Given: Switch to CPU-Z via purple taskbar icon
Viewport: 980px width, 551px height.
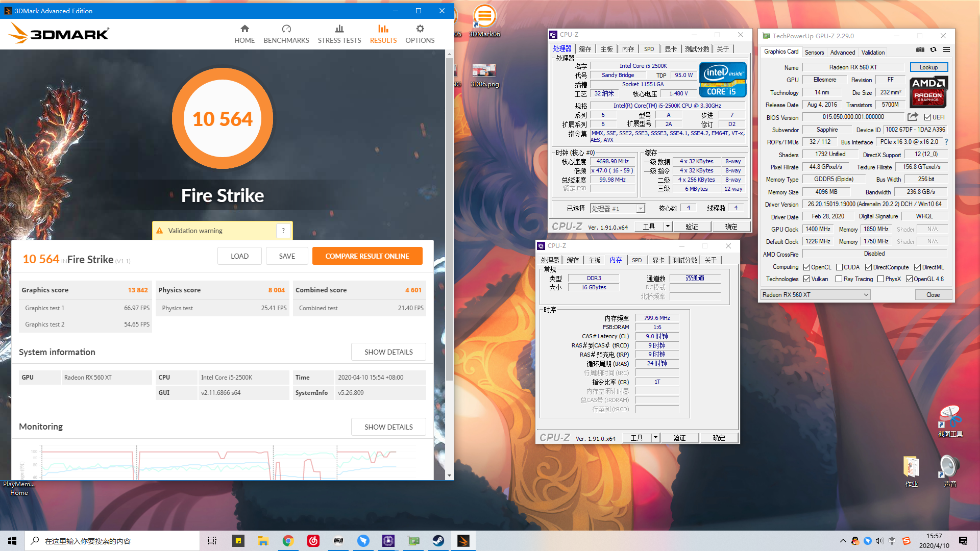Looking at the screenshot, I should 388,541.
